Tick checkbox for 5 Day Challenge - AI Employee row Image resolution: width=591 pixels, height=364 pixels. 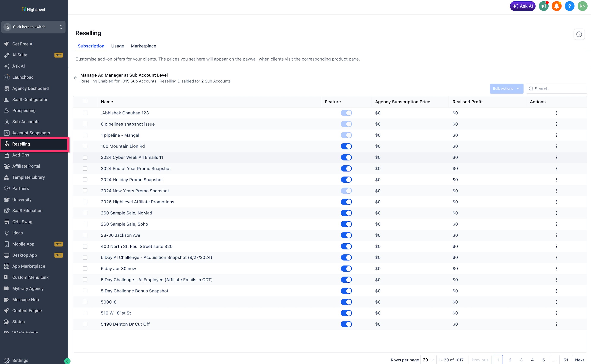point(85,280)
